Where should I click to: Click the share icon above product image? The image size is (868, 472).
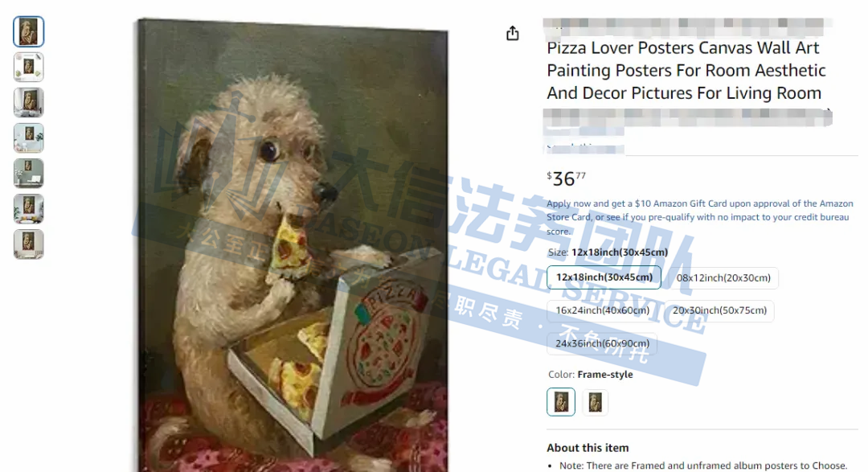pyautogui.click(x=513, y=33)
